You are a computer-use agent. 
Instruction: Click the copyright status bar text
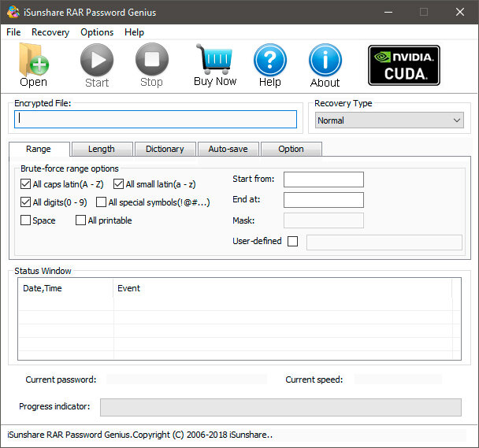pyautogui.click(x=140, y=435)
